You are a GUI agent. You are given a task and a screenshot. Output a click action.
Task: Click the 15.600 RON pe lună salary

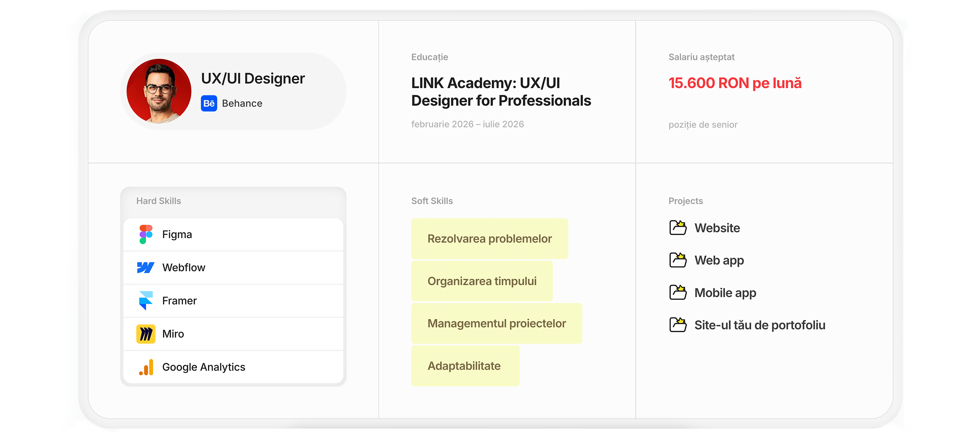point(735,83)
